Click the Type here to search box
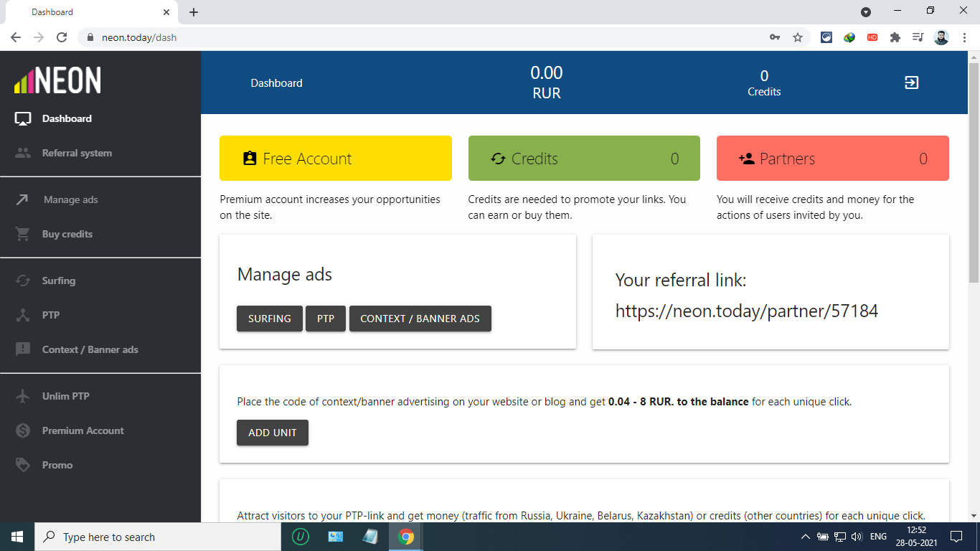The width and height of the screenshot is (980, 551). pyautogui.click(x=157, y=537)
